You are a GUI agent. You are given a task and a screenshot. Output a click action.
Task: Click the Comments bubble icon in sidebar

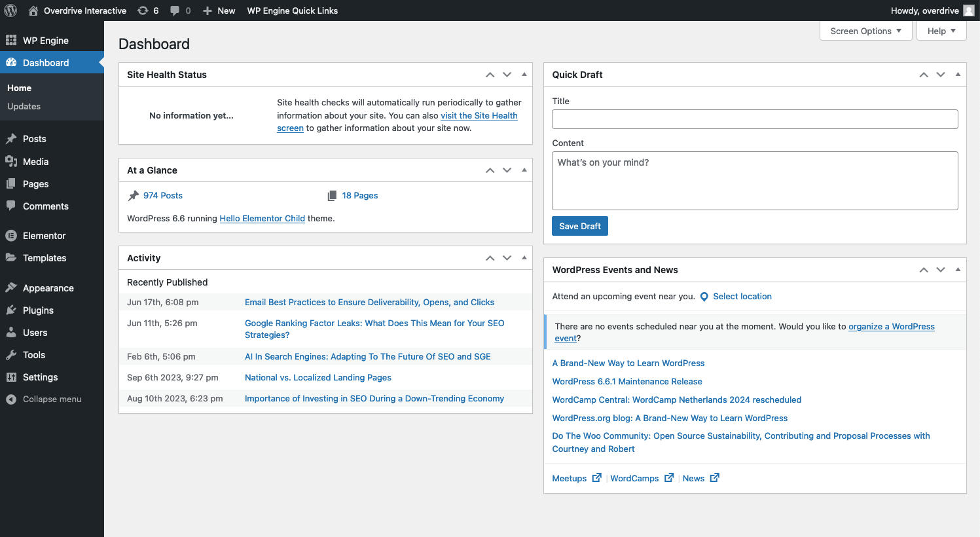(11, 206)
